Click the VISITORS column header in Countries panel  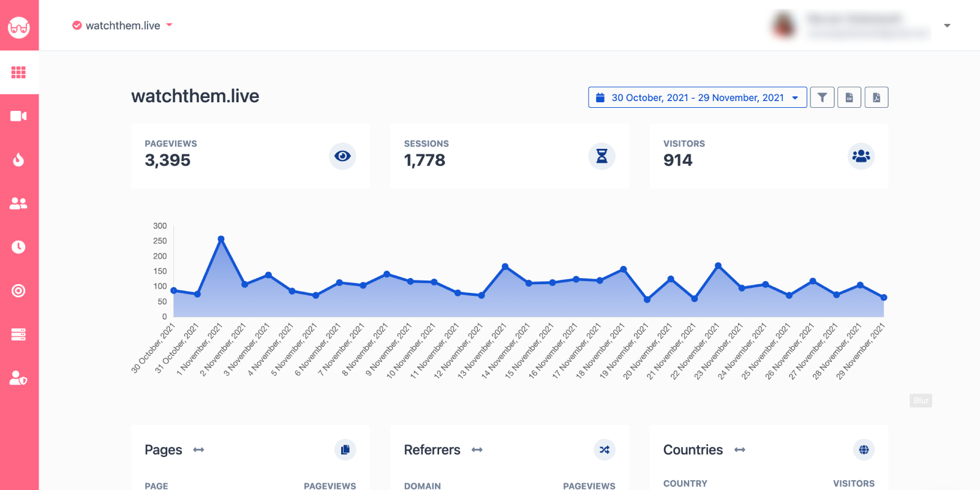point(854,483)
